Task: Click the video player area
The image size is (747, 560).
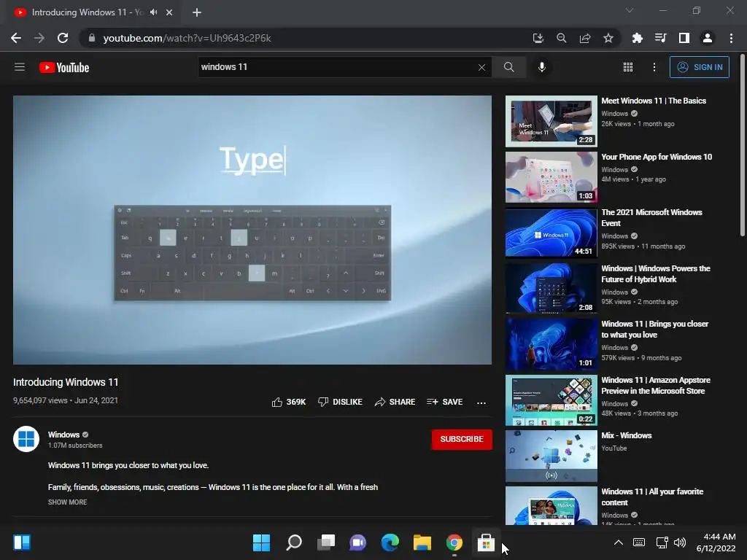Action: (x=252, y=230)
